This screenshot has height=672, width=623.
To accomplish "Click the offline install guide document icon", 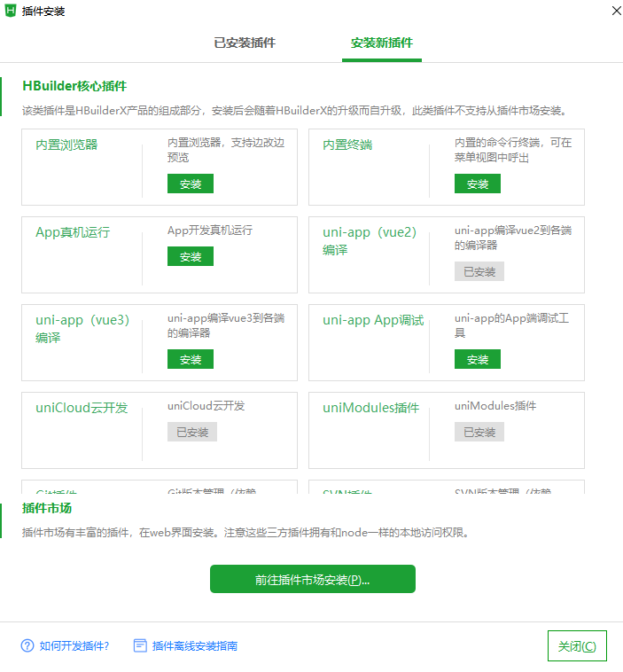I will tap(140, 645).
